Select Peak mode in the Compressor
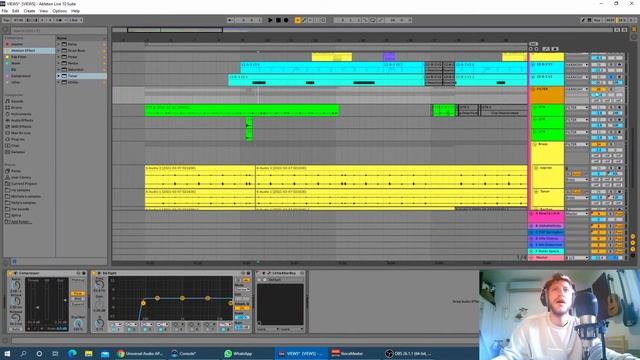This screenshot has width=640, height=360. [x=78, y=294]
